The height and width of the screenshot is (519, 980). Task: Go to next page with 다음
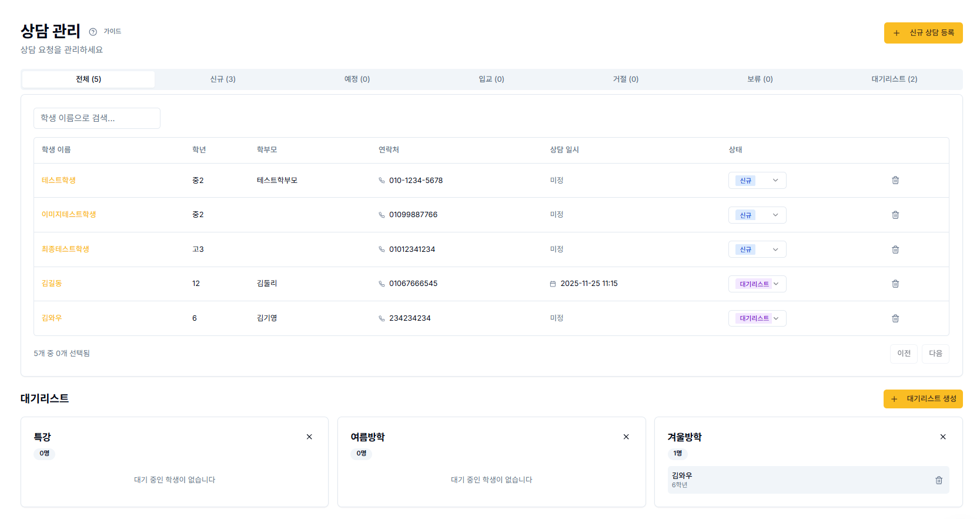point(935,354)
